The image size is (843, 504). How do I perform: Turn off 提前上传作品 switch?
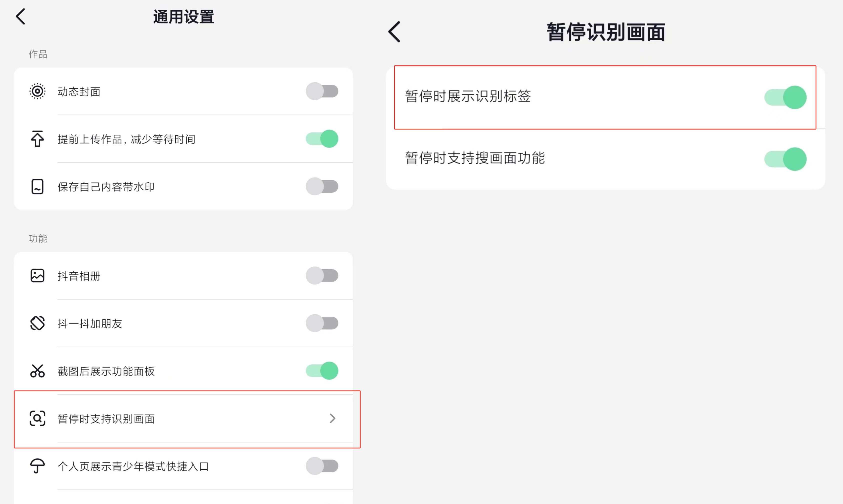pos(322,139)
